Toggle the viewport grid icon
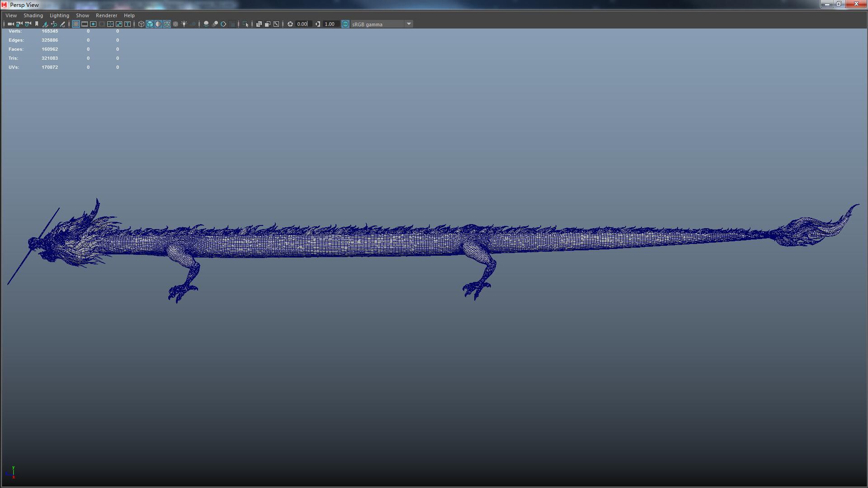 click(76, 24)
